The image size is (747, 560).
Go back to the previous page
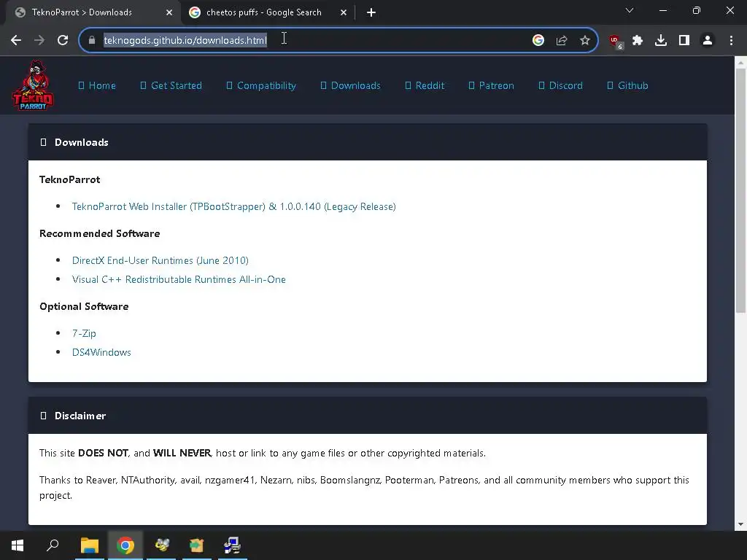coord(16,41)
